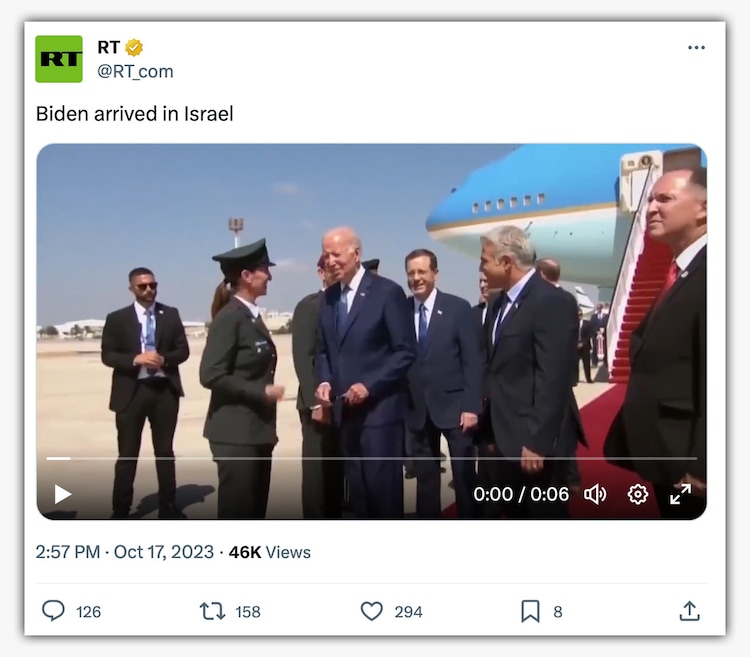Mute the video volume
750x657 pixels.
pos(595,494)
